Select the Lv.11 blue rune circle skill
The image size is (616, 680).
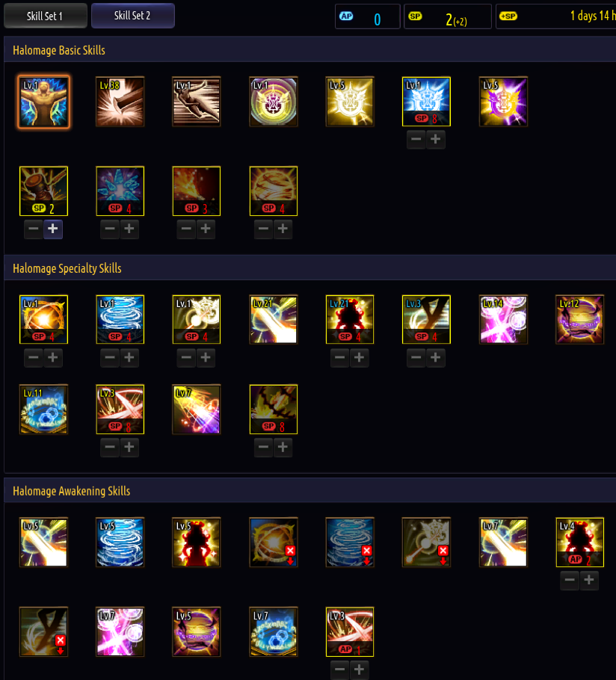44,409
